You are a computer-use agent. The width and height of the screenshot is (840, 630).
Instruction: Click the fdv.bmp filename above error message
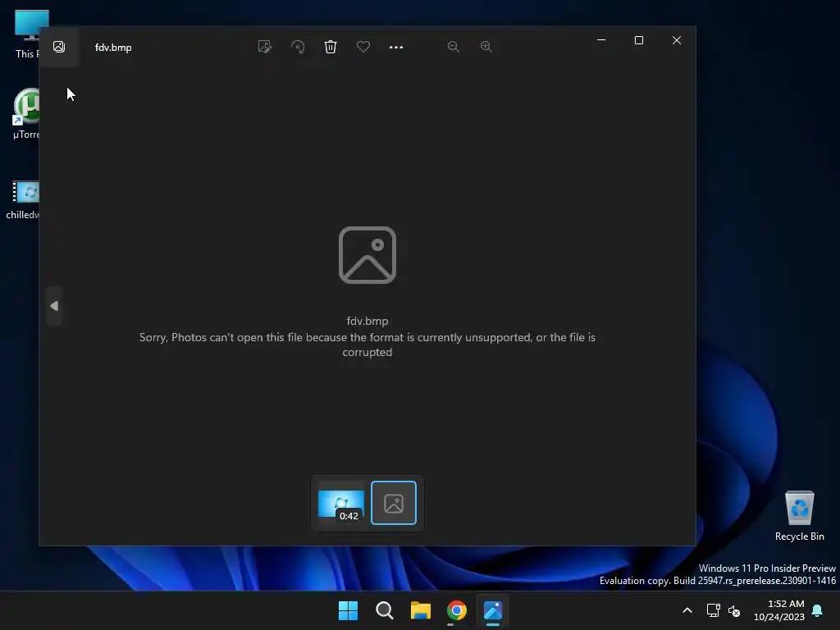(367, 321)
